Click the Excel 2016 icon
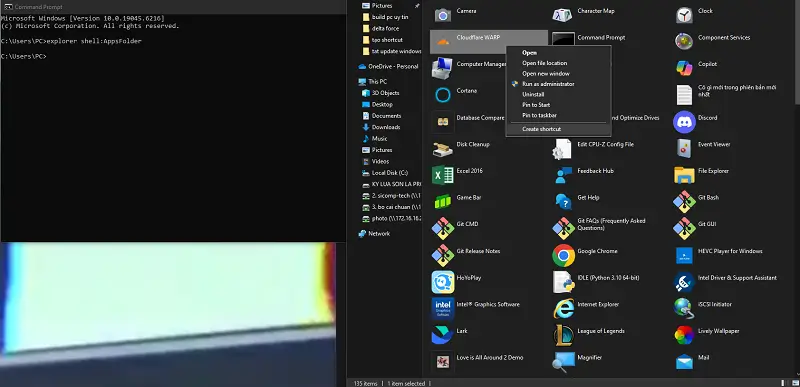 point(442,175)
